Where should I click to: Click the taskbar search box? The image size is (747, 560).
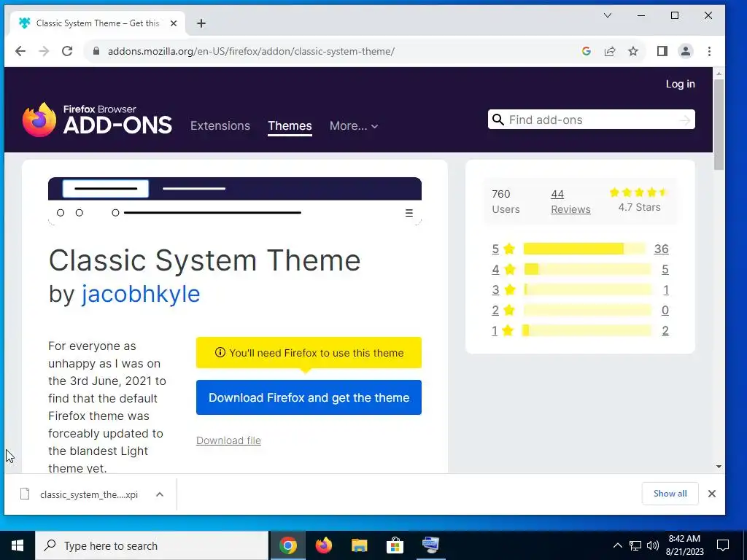point(152,545)
